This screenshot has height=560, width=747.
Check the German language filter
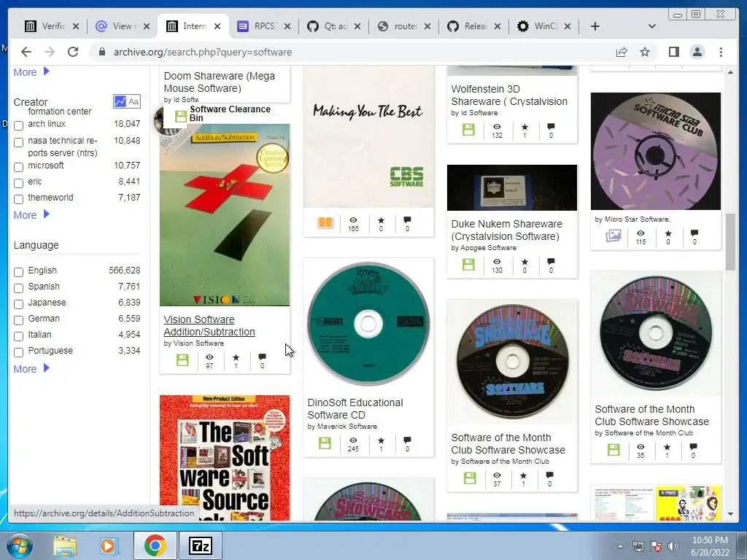18,321
